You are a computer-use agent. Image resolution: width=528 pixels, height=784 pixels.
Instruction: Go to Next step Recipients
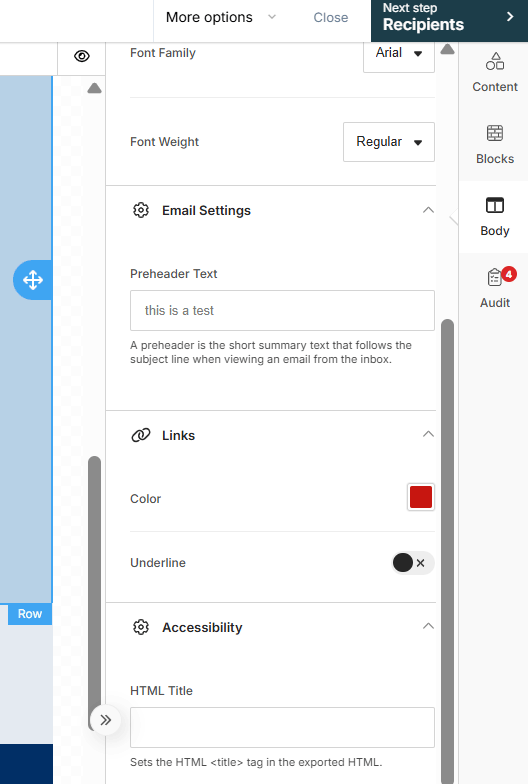(x=450, y=20)
